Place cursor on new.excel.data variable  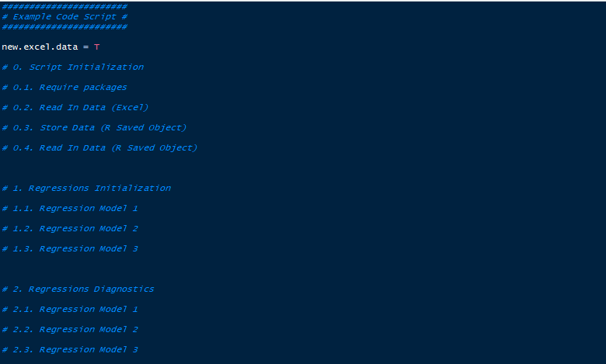coord(40,47)
